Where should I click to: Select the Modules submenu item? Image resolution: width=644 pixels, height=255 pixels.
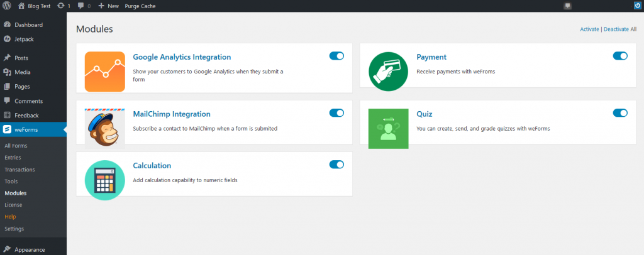(x=16, y=193)
